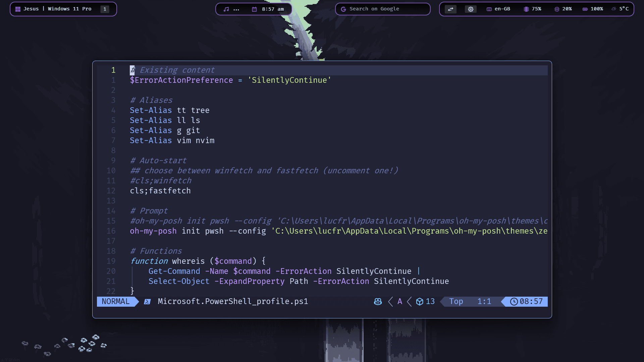
Task: Click the package cube icon showing 13
Action: pyautogui.click(x=420, y=302)
